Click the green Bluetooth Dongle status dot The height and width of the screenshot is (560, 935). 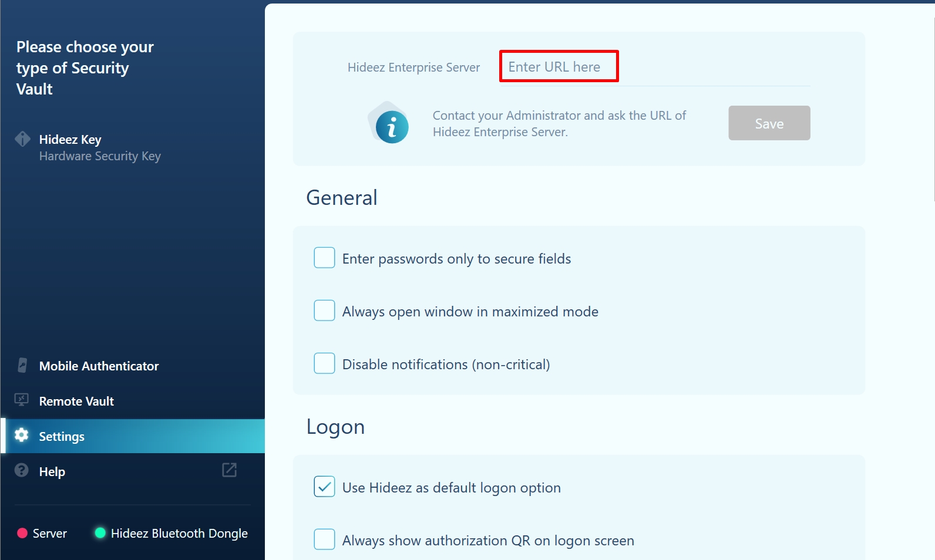(100, 533)
